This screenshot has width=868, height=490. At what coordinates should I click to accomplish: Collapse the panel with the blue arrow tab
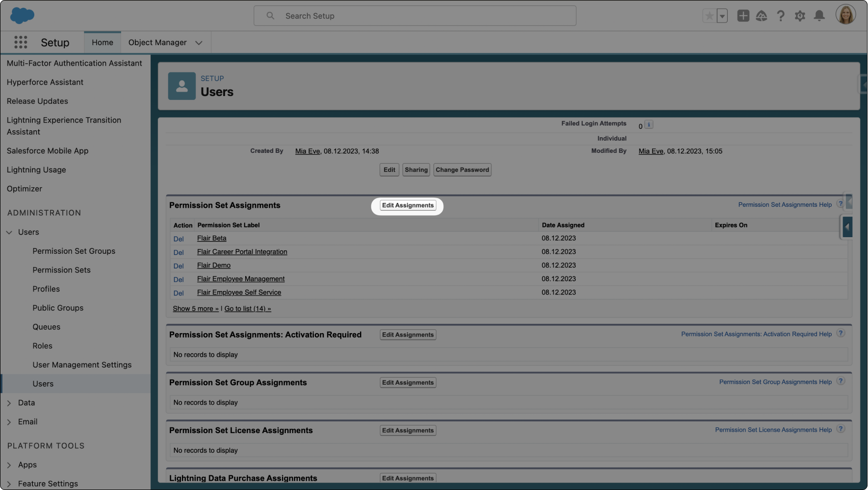[x=847, y=227]
